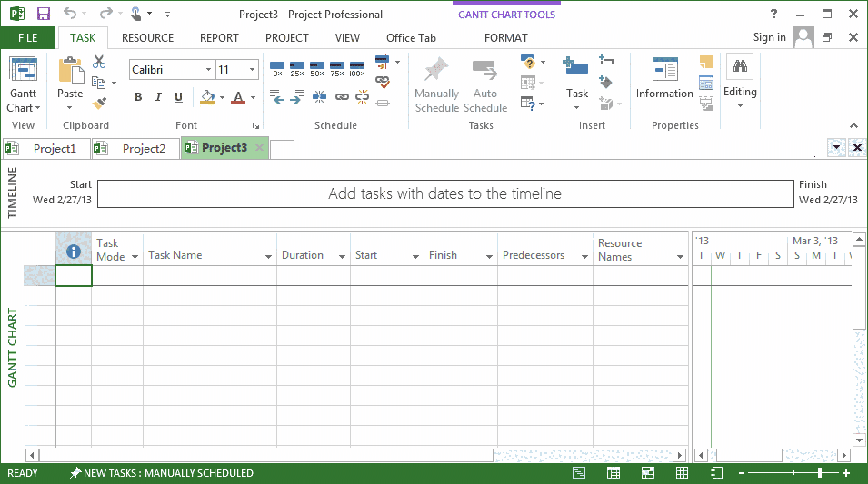Open the Task Name column filter arrow

click(x=268, y=257)
